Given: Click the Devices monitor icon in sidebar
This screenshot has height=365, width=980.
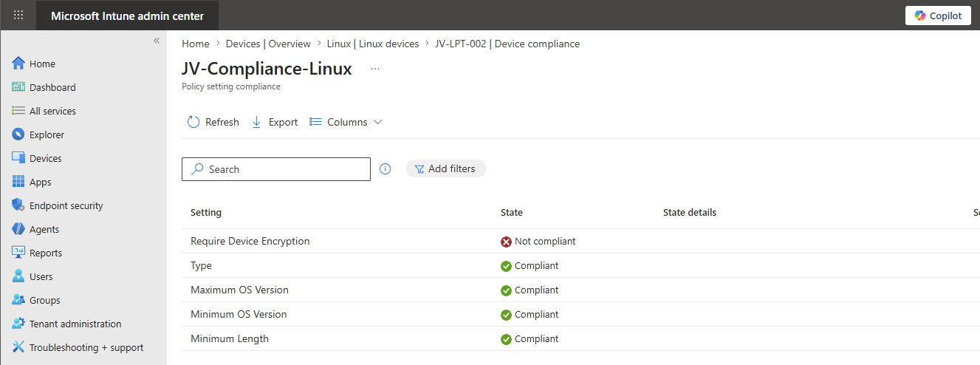Looking at the screenshot, I should (18, 158).
